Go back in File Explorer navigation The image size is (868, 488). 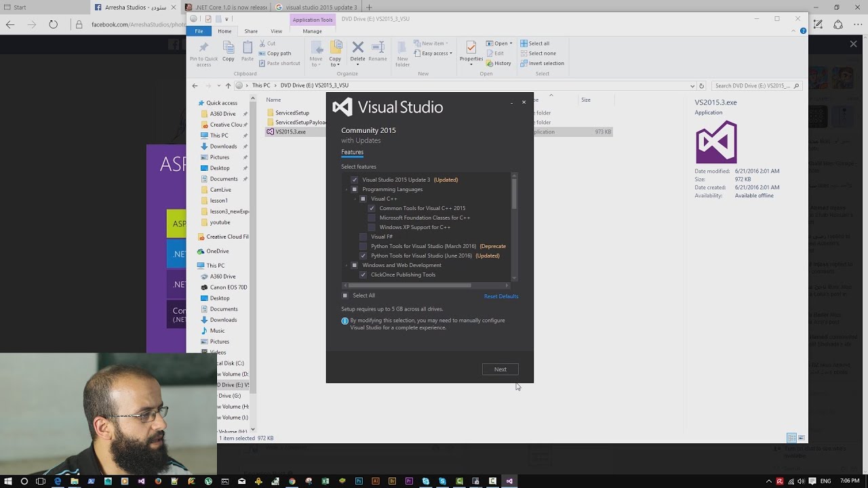coord(195,86)
